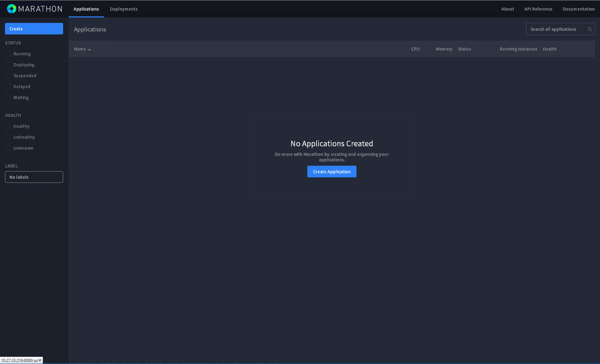Click the Marathon logo icon

pos(12,9)
